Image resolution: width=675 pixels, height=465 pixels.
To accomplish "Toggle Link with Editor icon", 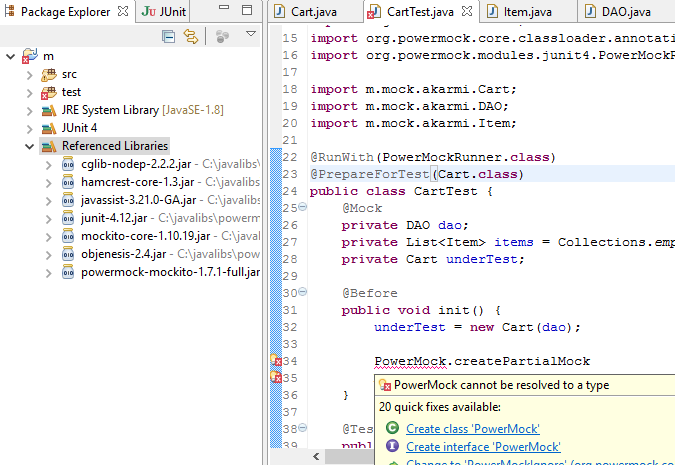I will [x=191, y=37].
